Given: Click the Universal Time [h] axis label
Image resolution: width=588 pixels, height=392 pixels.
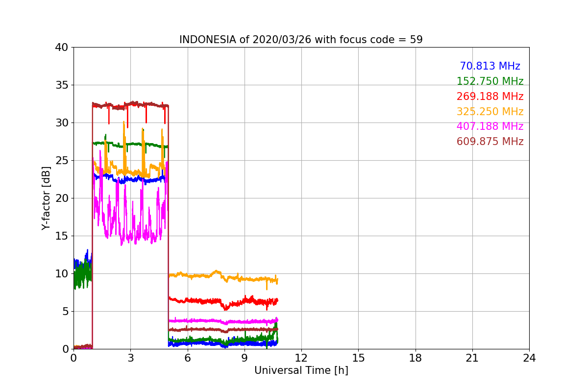Looking at the screenshot, I should [x=301, y=370].
